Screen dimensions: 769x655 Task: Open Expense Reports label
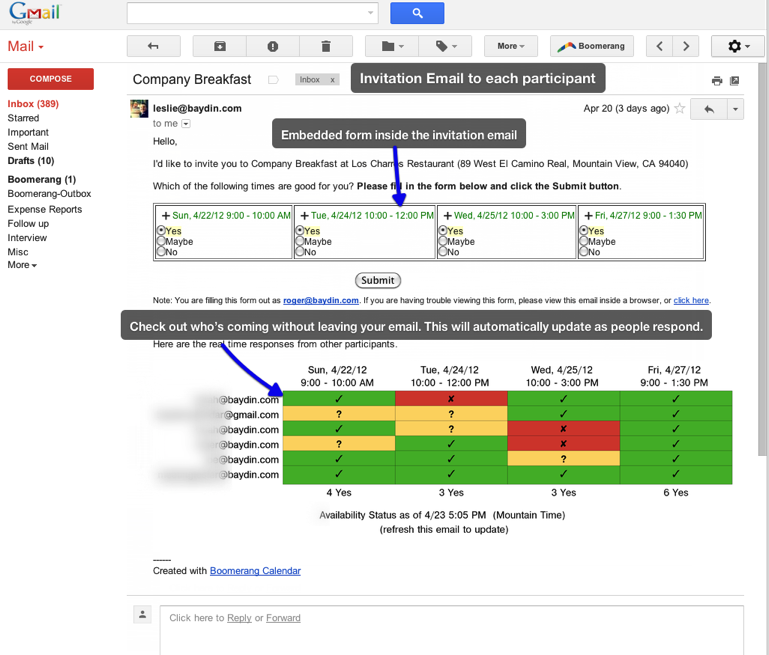pyautogui.click(x=45, y=209)
